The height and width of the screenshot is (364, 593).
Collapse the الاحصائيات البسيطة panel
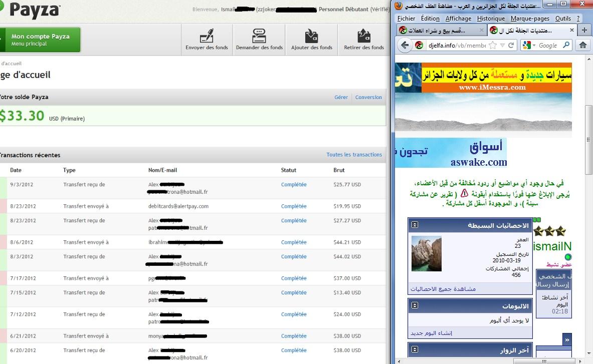(x=415, y=225)
